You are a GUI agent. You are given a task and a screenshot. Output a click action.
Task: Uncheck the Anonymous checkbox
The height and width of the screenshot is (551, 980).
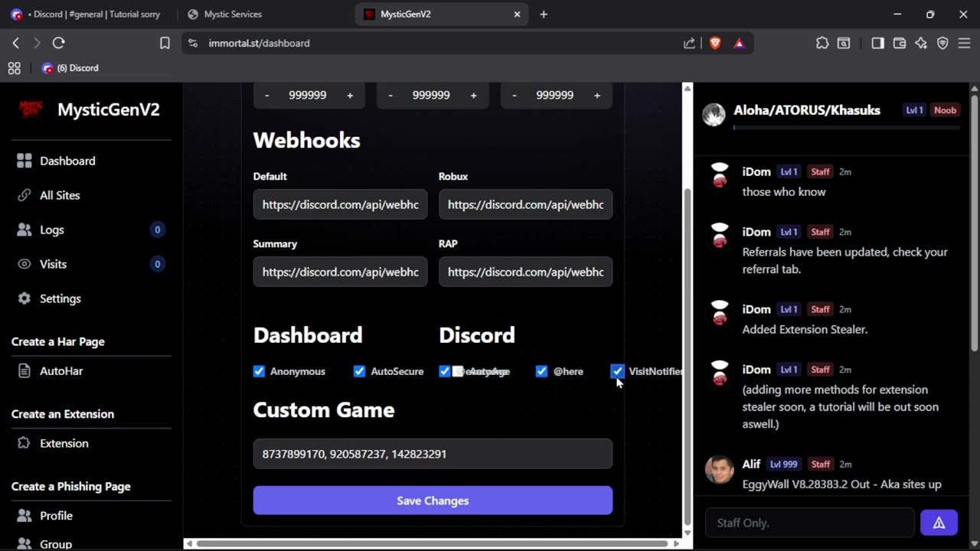(259, 371)
